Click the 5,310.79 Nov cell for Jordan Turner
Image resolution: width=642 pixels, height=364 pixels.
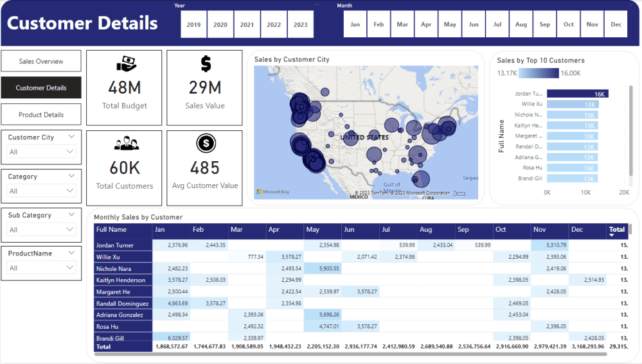coord(550,245)
